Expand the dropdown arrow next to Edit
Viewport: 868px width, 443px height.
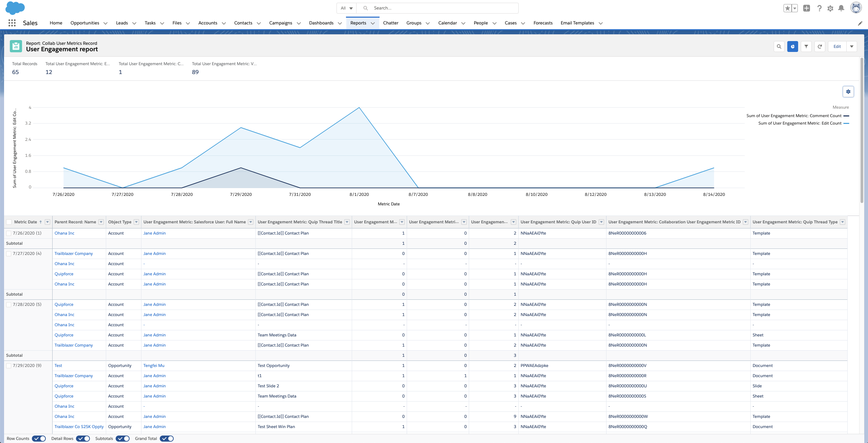pyautogui.click(x=852, y=47)
